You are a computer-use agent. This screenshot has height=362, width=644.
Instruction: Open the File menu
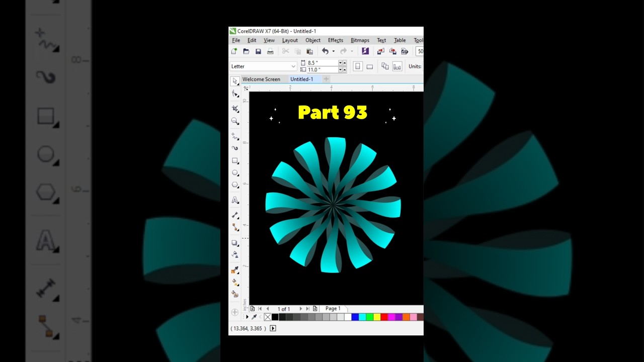tap(236, 40)
